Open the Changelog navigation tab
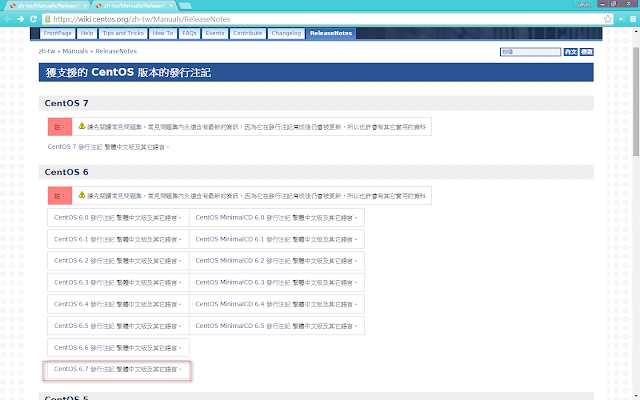The width and height of the screenshot is (640, 400). (x=286, y=33)
